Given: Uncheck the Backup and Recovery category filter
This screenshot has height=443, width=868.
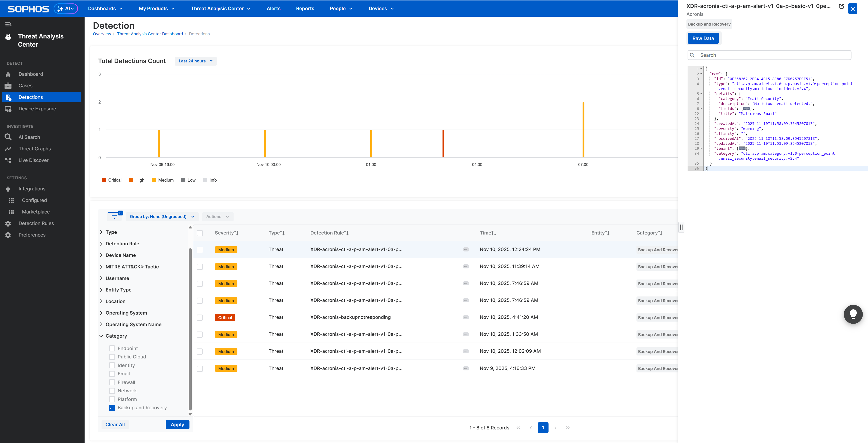Looking at the screenshot, I should 112,408.
